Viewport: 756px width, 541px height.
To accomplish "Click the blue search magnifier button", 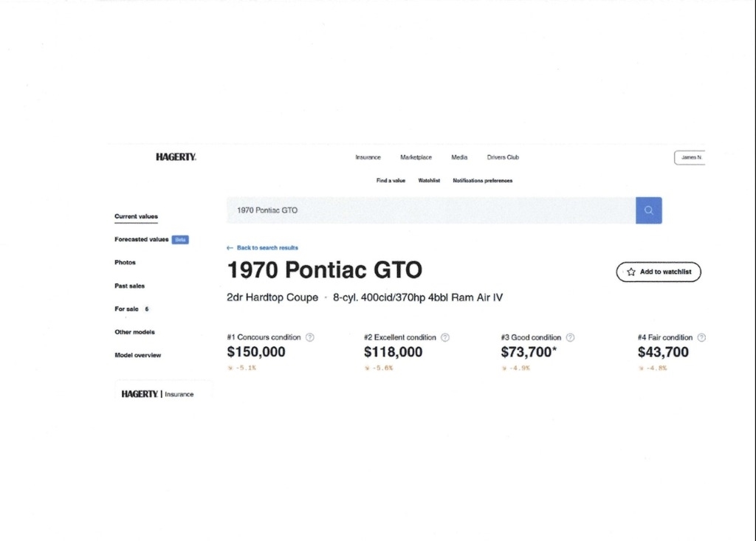I will pyautogui.click(x=648, y=210).
